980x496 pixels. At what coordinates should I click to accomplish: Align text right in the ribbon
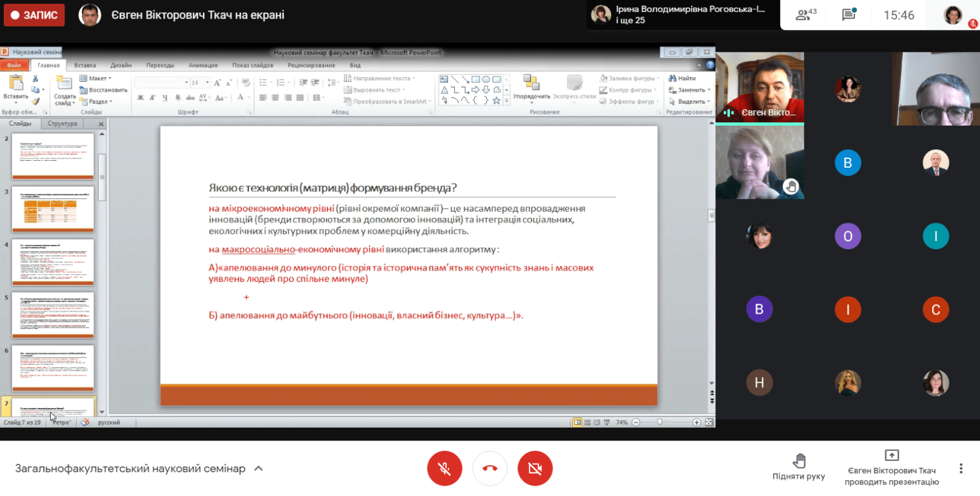288,98
